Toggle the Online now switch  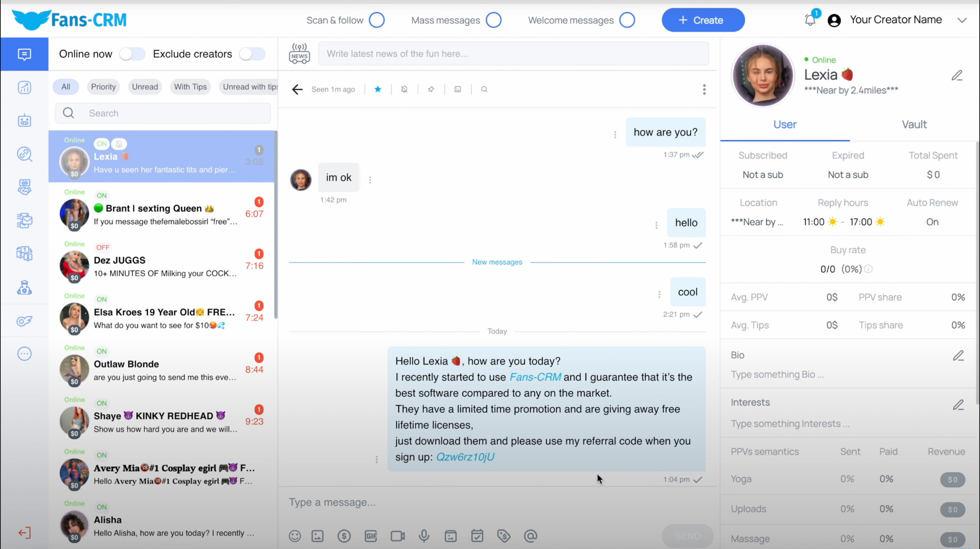pos(131,54)
